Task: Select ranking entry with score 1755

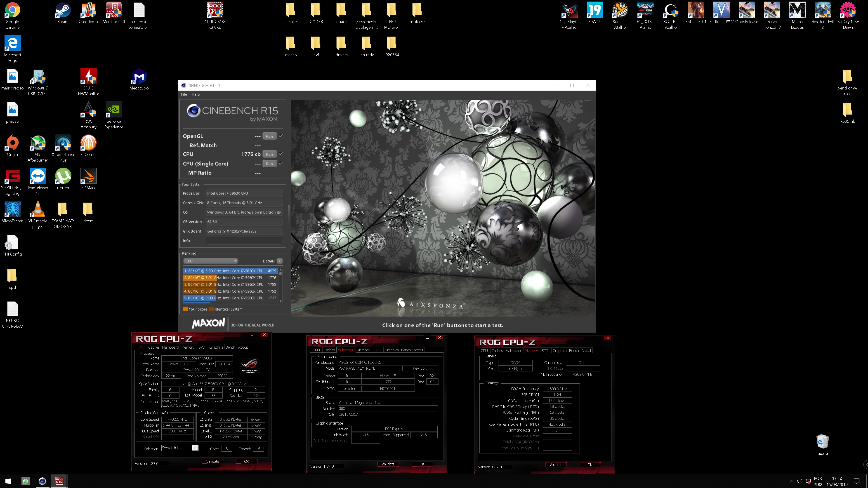Action: 230,284
